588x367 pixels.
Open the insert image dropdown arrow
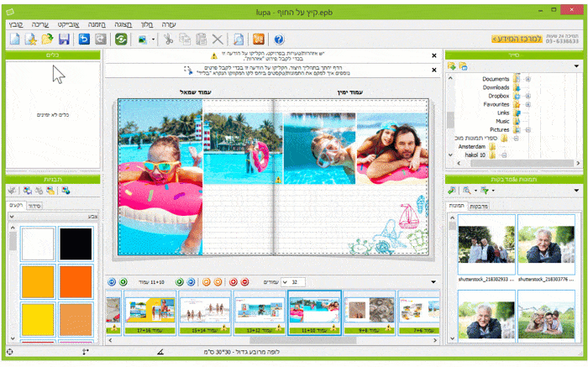pyautogui.click(x=153, y=39)
